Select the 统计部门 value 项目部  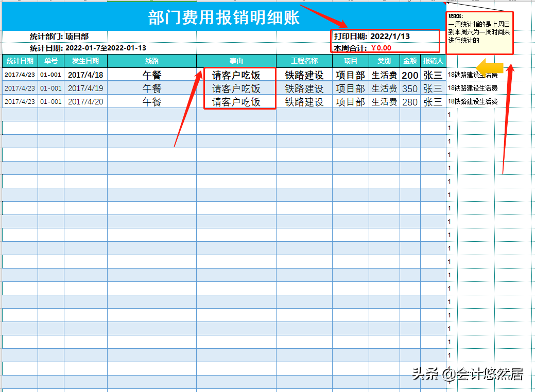point(76,36)
